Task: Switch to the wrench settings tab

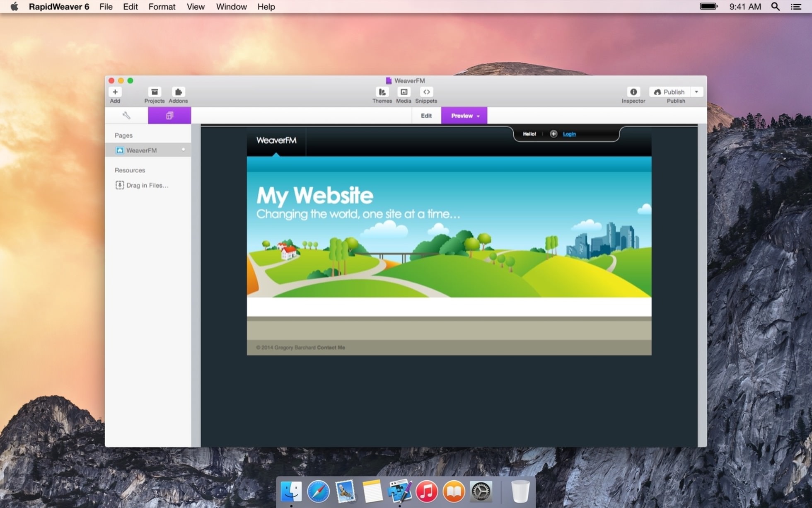Action: click(x=126, y=116)
